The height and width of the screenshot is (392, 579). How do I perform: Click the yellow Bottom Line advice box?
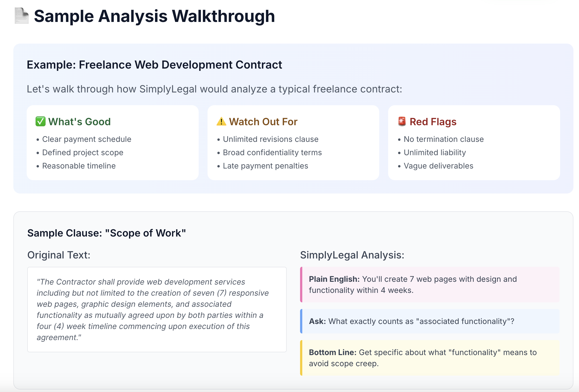pyautogui.click(x=430, y=358)
